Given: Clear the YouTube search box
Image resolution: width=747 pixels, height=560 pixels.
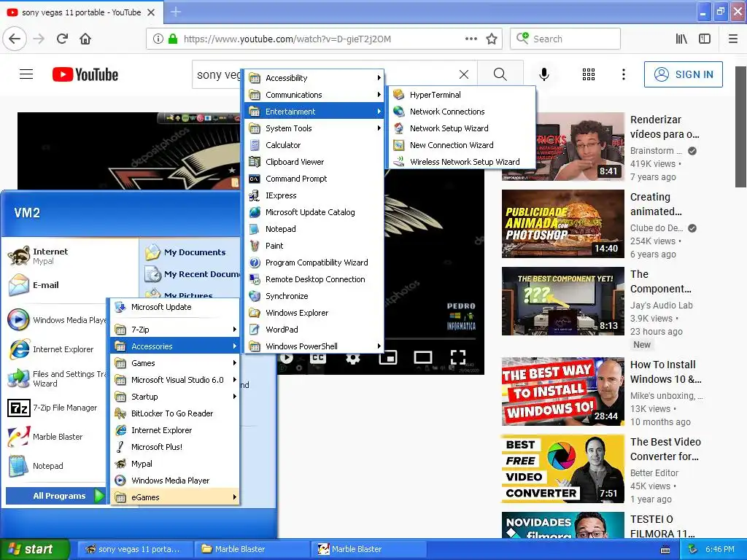Looking at the screenshot, I should tap(463, 74).
